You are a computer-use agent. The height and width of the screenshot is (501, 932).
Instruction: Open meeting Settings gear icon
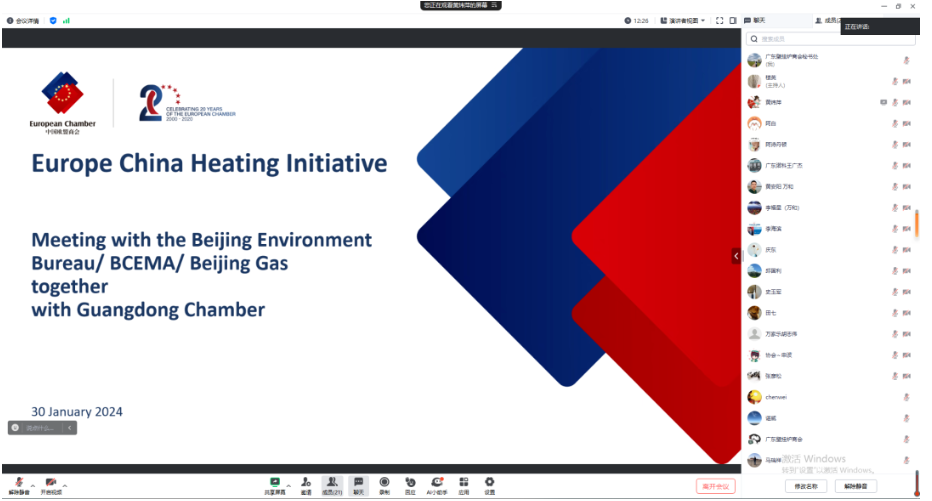pos(489,486)
